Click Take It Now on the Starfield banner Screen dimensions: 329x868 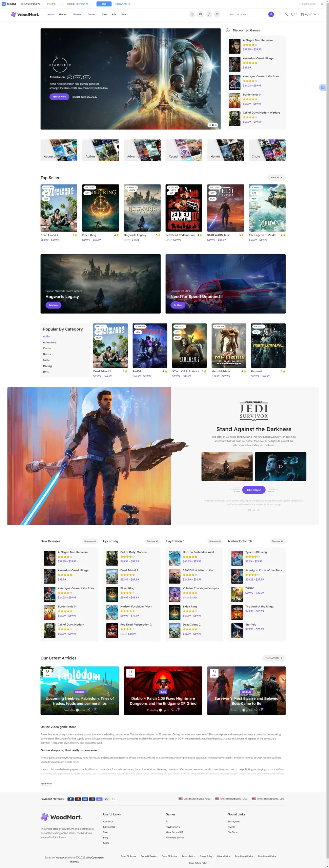[x=59, y=97]
